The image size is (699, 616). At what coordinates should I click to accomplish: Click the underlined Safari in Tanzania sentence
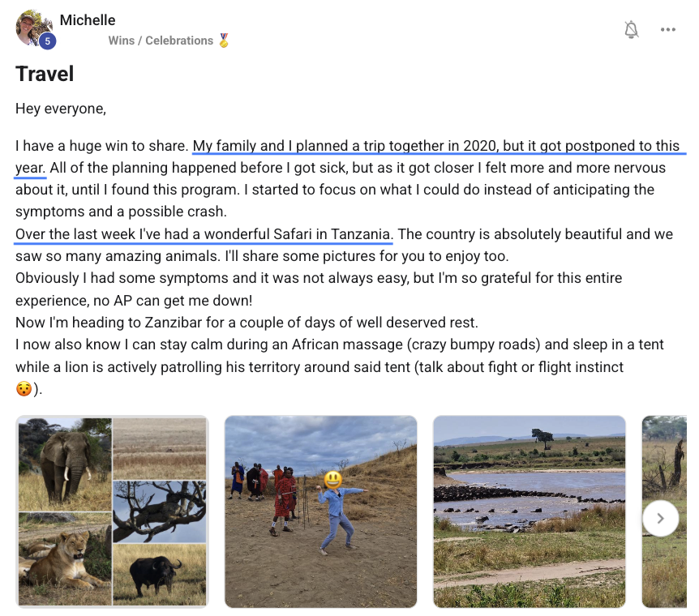tap(203, 234)
